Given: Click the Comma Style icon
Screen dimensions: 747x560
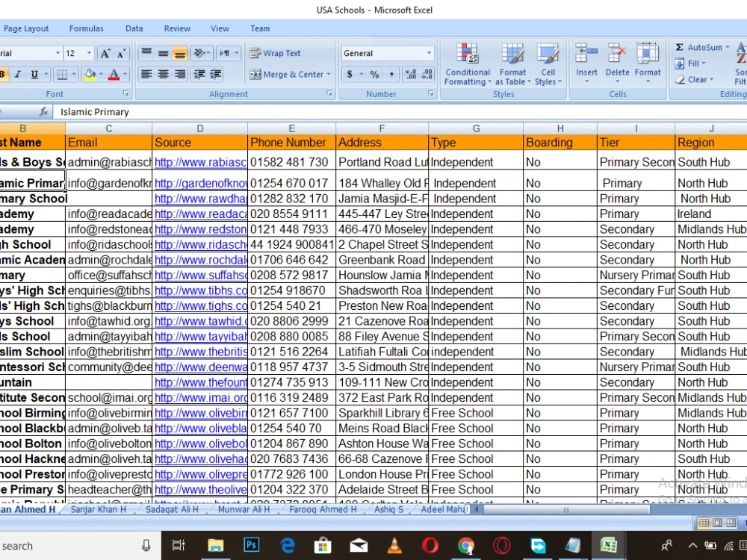Looking at the screenshot, I should pyautogui.click(x=392, y=74).
